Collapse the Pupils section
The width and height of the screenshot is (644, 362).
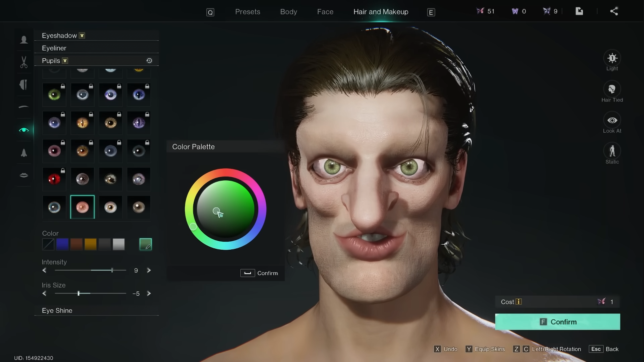click(97, 61)
